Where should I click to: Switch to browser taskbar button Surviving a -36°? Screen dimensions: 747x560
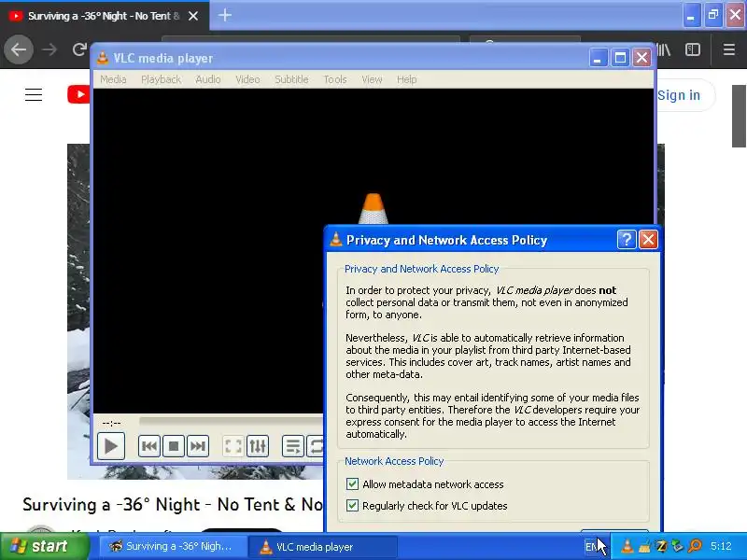pos(173,546)
